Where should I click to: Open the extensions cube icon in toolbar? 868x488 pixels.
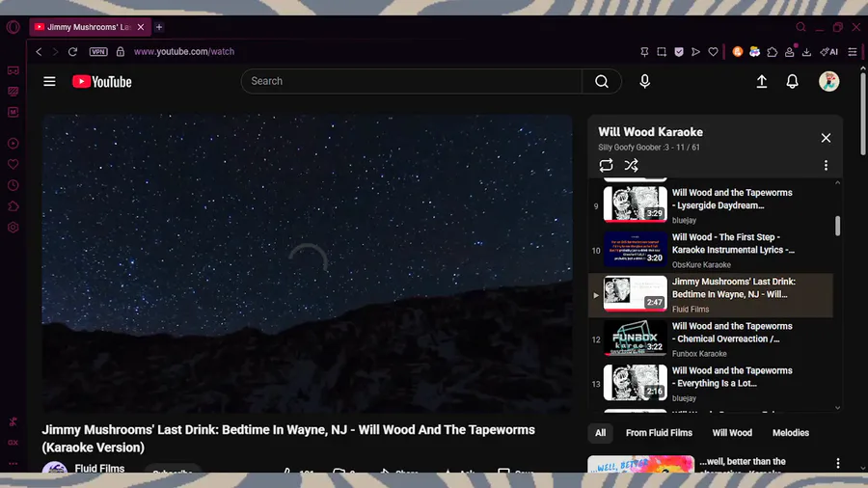click(x=773, y=51)
